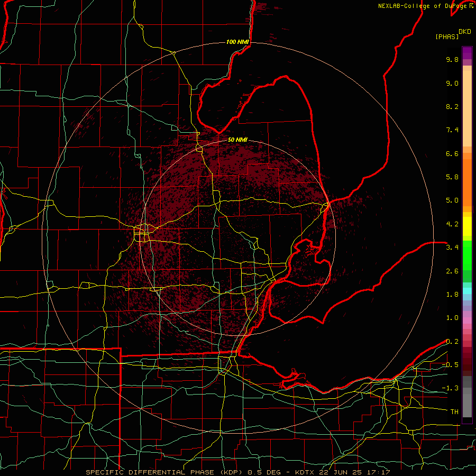476x476 pixels.
Task: Click the -0.5 scale value
Action: pyautogui.click(x=450, y=365)
